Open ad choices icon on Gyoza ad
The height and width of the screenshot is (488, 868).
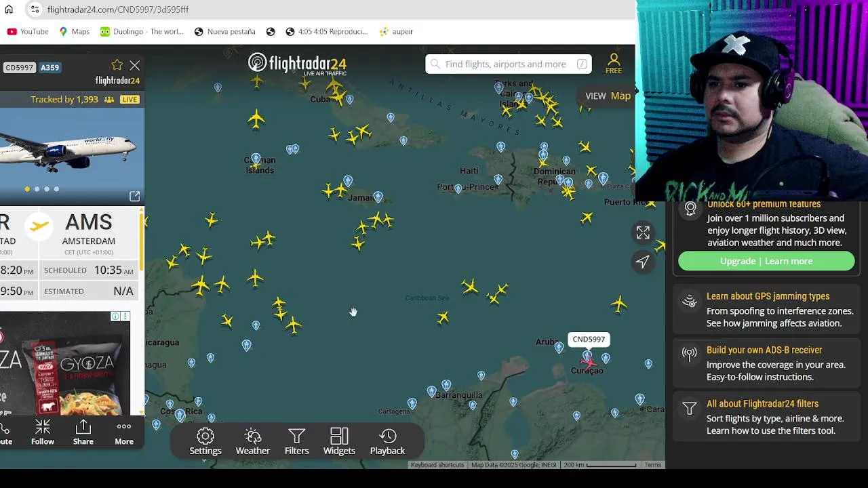click(x=116, y=317)
